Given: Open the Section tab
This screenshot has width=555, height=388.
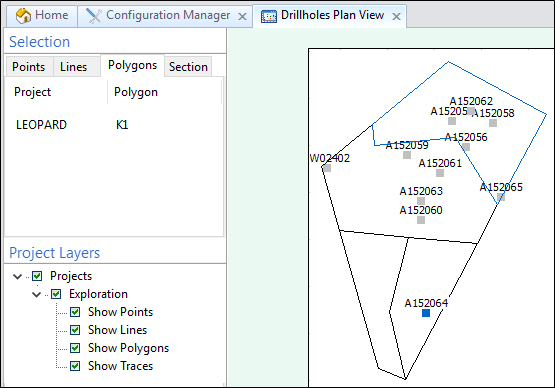Looking at the screenshot, I should [188, 67].
